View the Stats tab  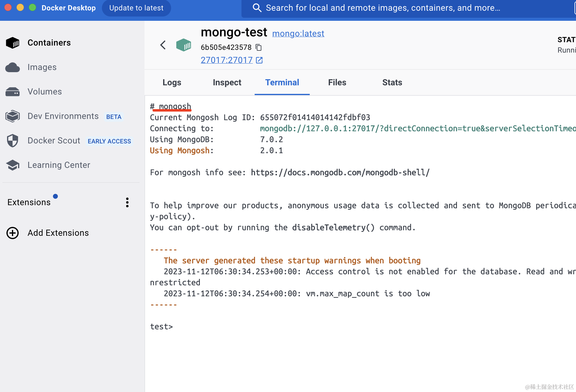click(392, 83)
